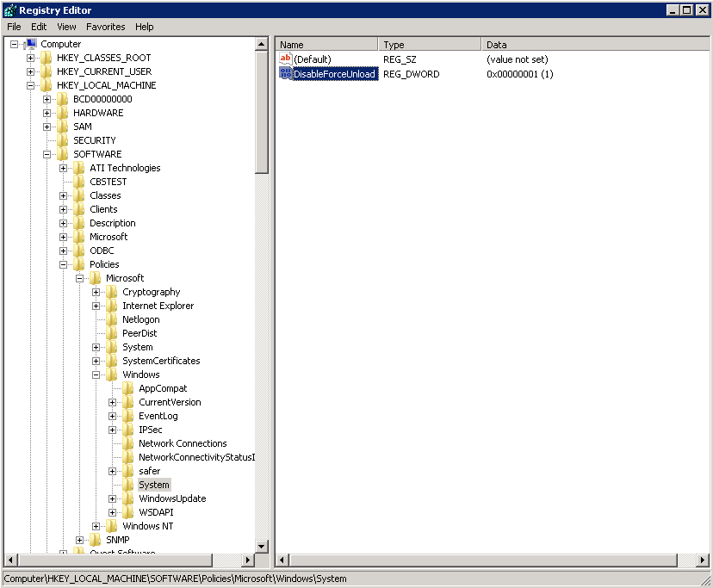Sort values by the Type column header
Viewport: 713px width, 588px height.
point(429,45)
